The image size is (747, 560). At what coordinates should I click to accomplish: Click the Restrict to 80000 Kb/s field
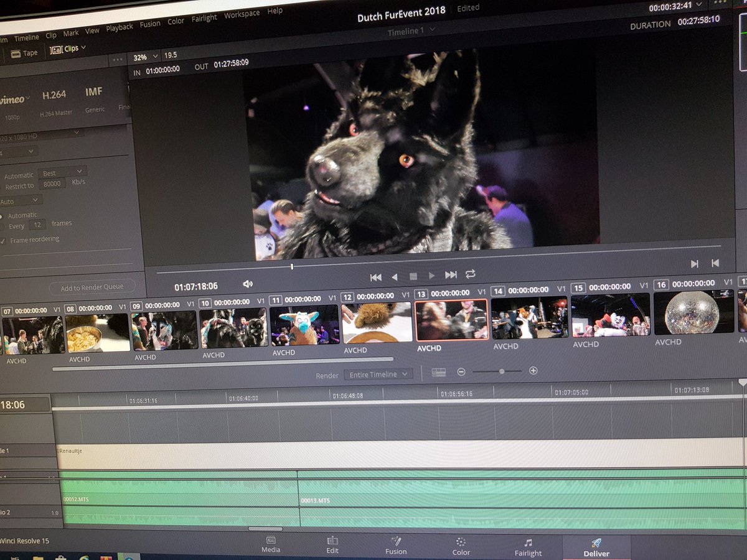[54, 184]
